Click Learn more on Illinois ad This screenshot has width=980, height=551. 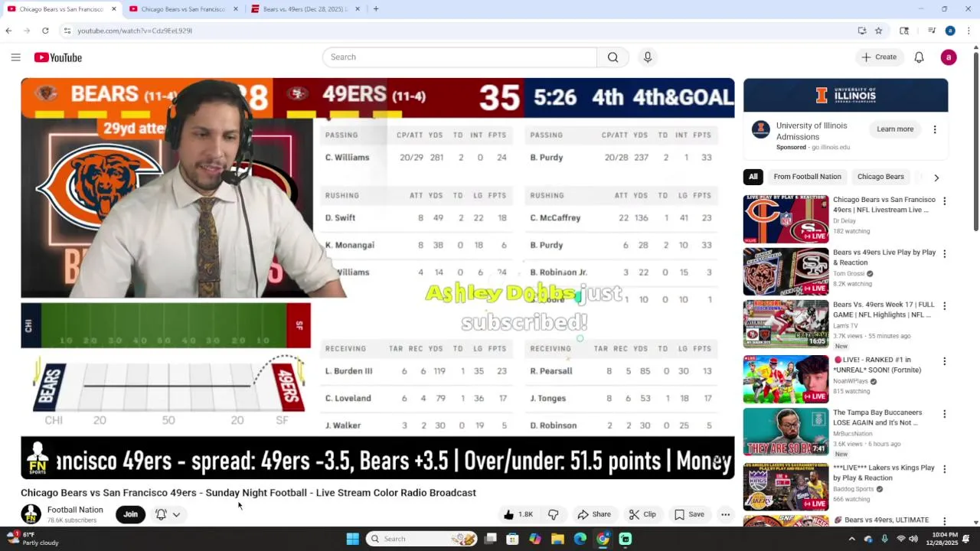[x=895, y=129]
